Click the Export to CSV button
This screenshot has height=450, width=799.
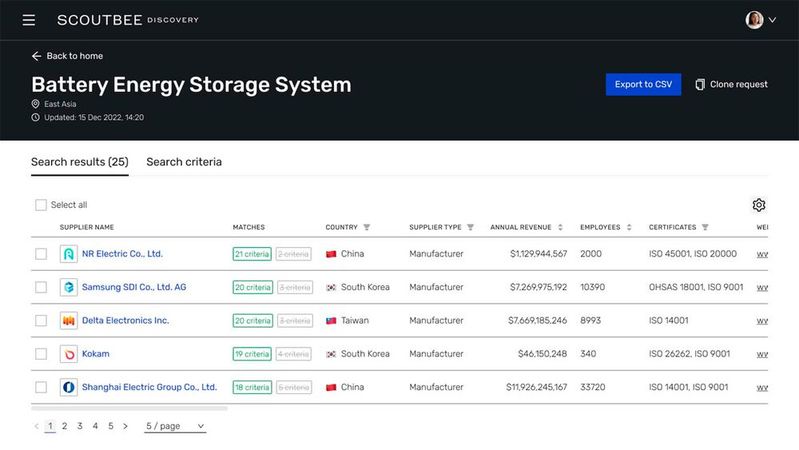(x=643, y=85)
